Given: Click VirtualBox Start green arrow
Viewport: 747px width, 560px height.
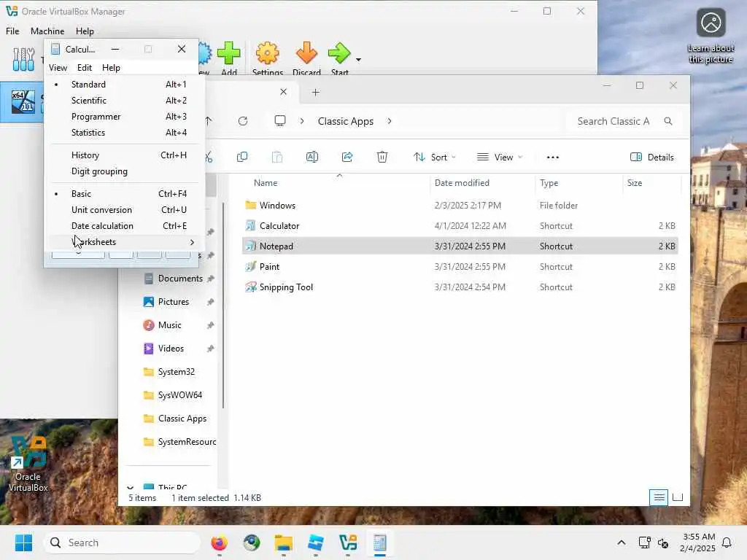Looking at the screenshot, I should (339, 52).
